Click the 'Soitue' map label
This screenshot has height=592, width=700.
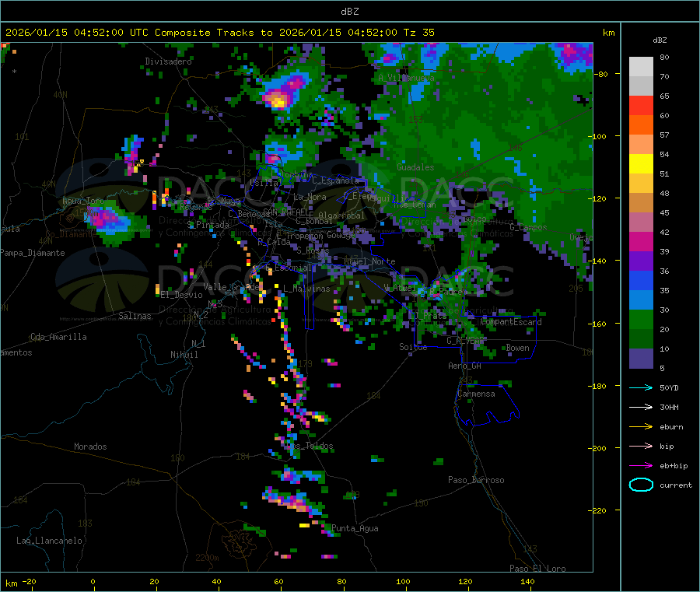(413, 347)
